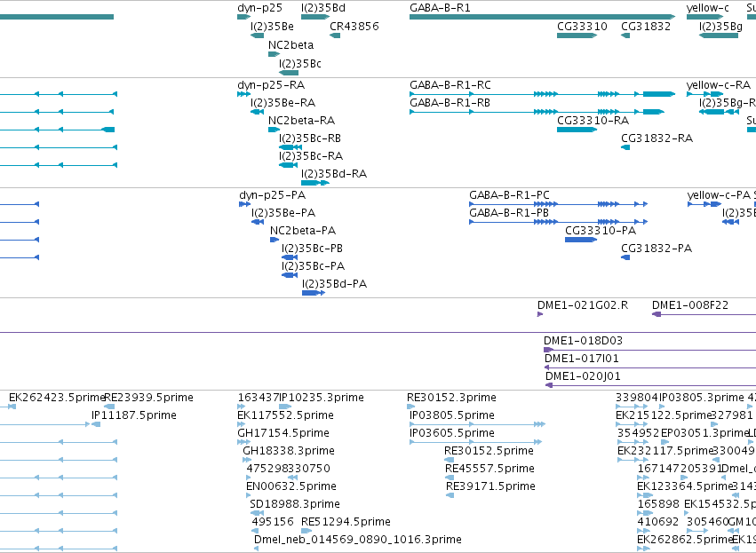Viewport: 756px width, 553px height.
Task: Select the DME1-020J01 clone
Action: tap(650, 385)
